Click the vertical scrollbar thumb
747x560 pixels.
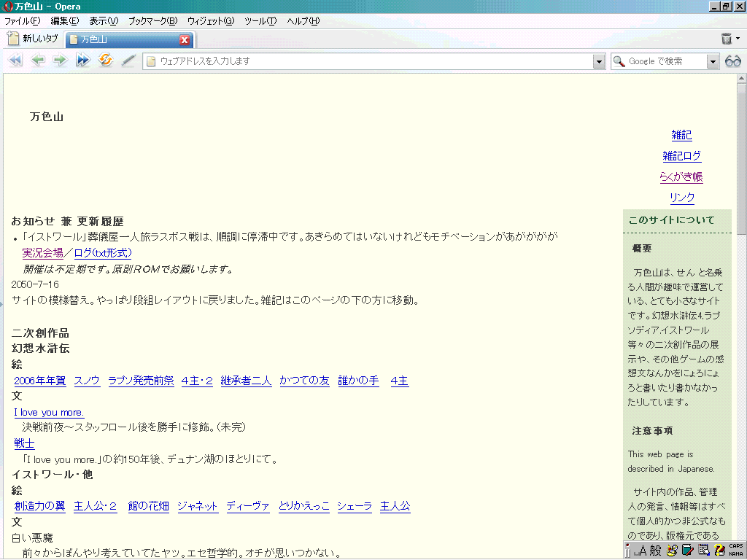tap(741, 158)
